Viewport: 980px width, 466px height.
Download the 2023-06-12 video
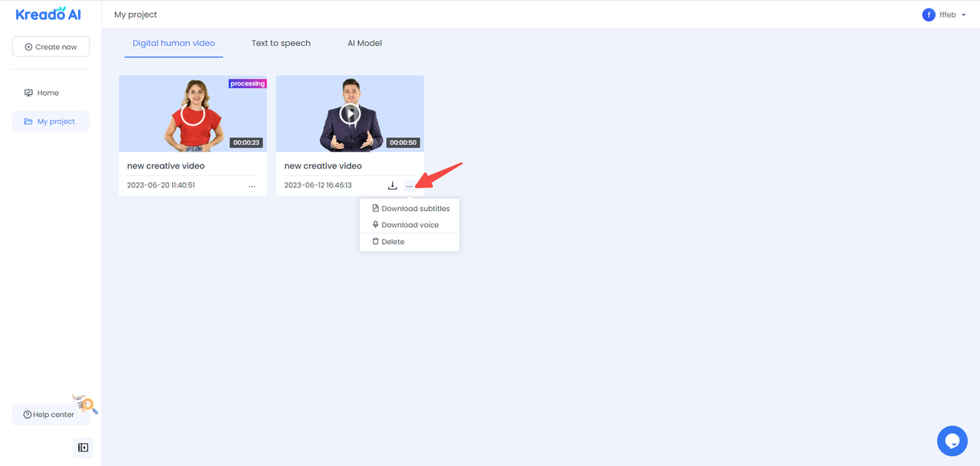[392, 186]
